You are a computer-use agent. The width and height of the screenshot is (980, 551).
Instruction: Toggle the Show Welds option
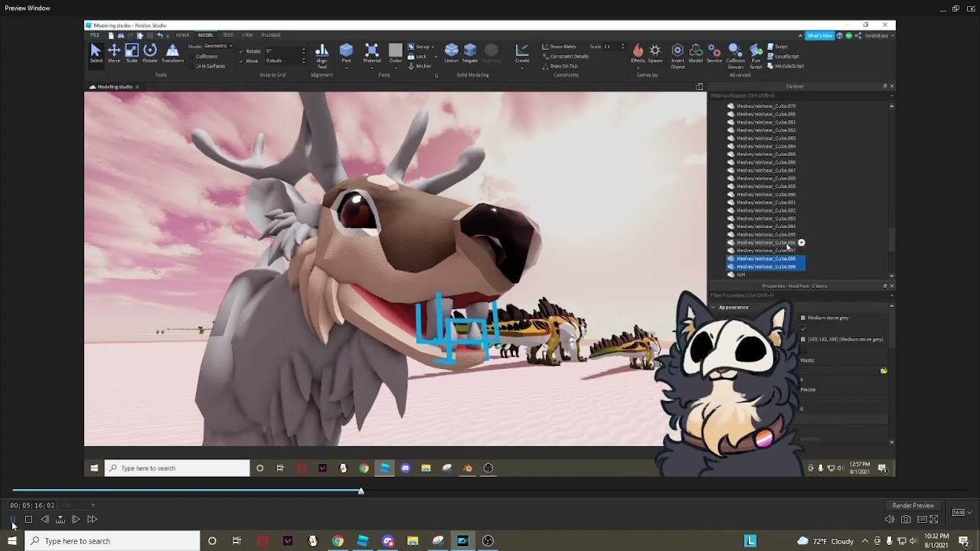(x=559, y=47)
